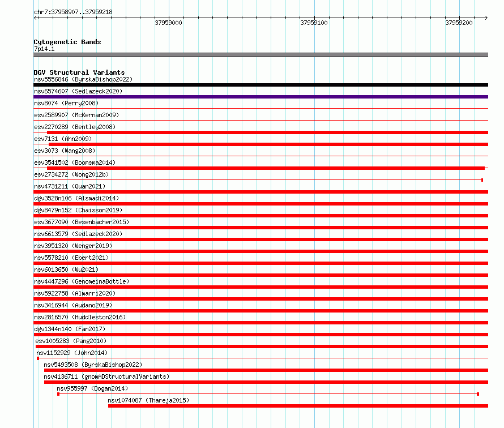Open variant dgv1344n140 (Fan2017)
This screenshot has width=504, height=428.
(70, 329)
